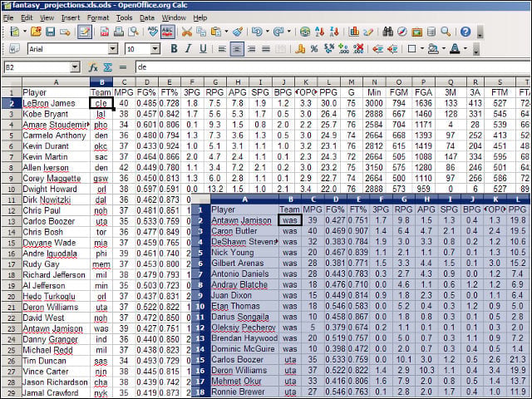This screenshot has width=532, height=399.
Task: Open New document dropdown arrow
Action: 25,32
